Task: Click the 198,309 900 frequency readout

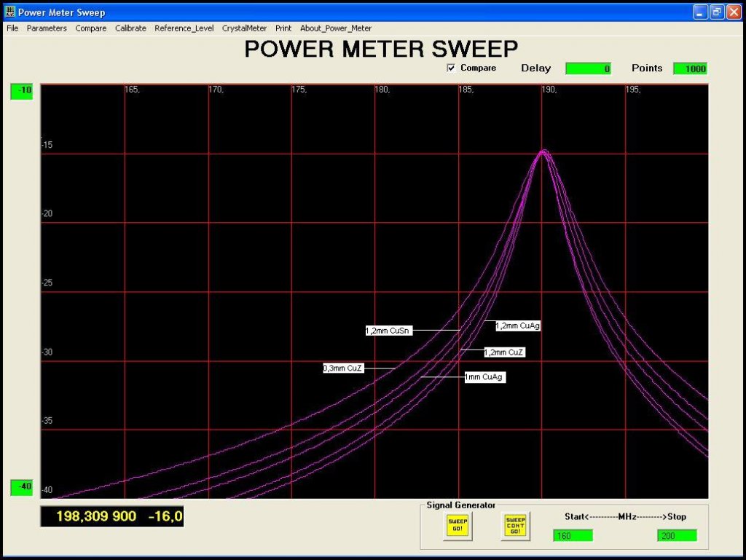Action: pyautogui.click(x=96, y=516)
